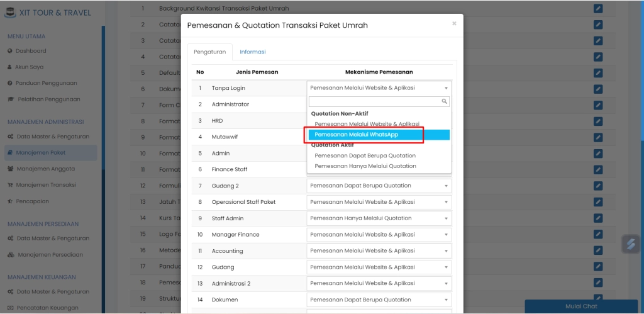The height and width of the screenshot is (314, 644).
Task: Click the floating blue widget icon at right edge
Action: point(630,244)
